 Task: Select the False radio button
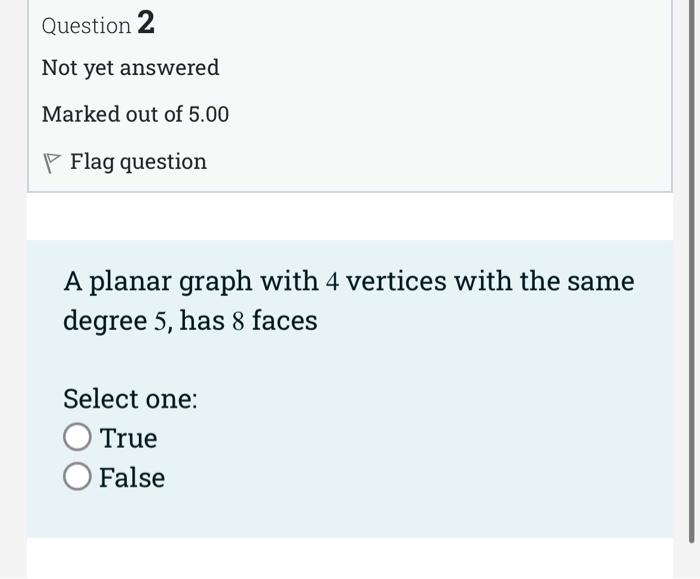pyautogui.click(x=77, y=478)
